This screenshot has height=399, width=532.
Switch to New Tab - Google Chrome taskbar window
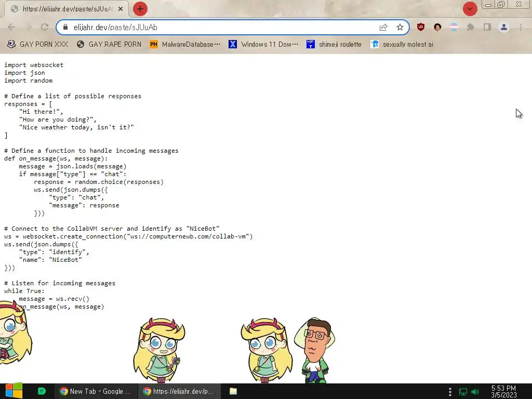[96, 391]
